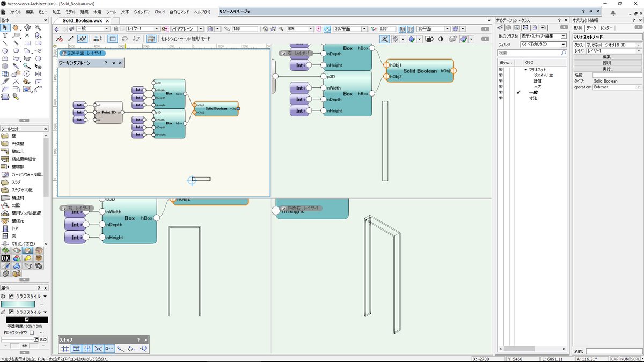The height and width of the screenshot is (362, 644).
Task: Select the Text tool
Action: [x=5, y=35]
